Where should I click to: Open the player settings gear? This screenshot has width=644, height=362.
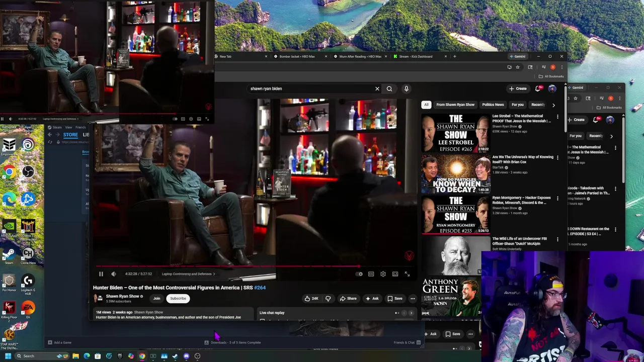click(383, 274)
